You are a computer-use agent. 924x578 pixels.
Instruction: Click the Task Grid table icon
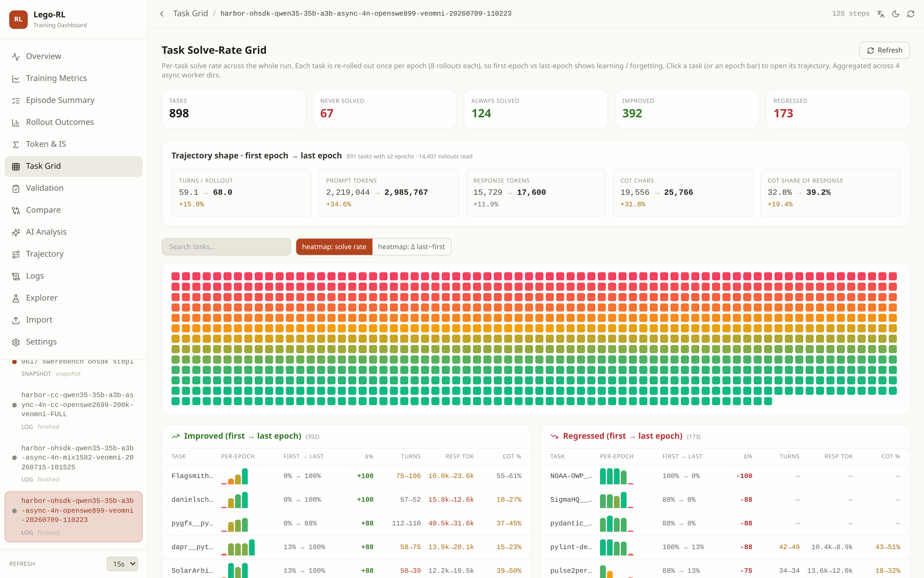pyautogui.click(x=16, y=167)
